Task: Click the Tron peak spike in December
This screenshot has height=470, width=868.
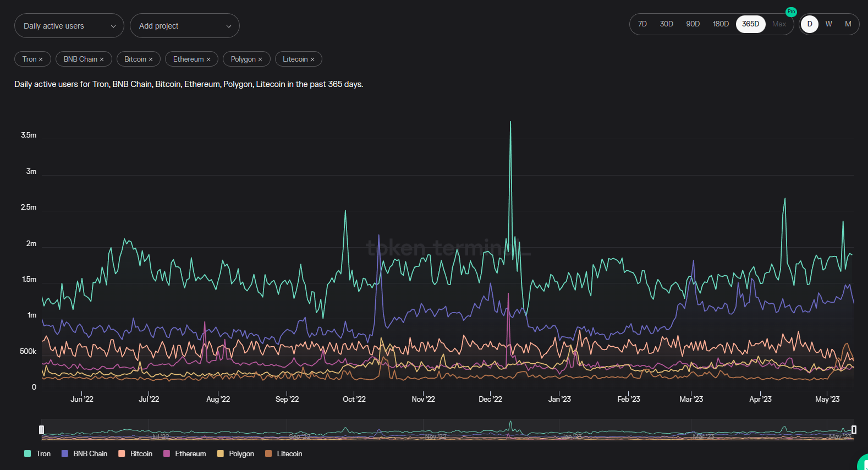Action: click(510, 122)
